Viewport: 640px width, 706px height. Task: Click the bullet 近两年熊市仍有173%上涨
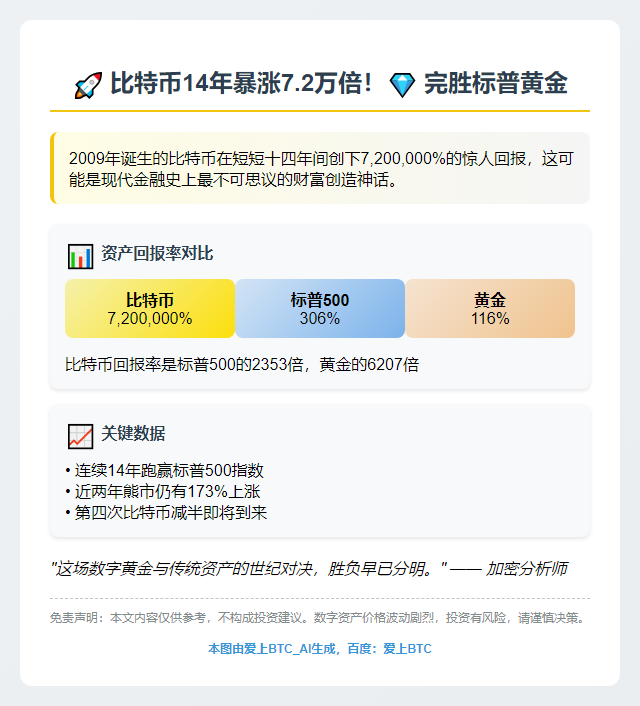pyautogui.click(x=163, y=492)
